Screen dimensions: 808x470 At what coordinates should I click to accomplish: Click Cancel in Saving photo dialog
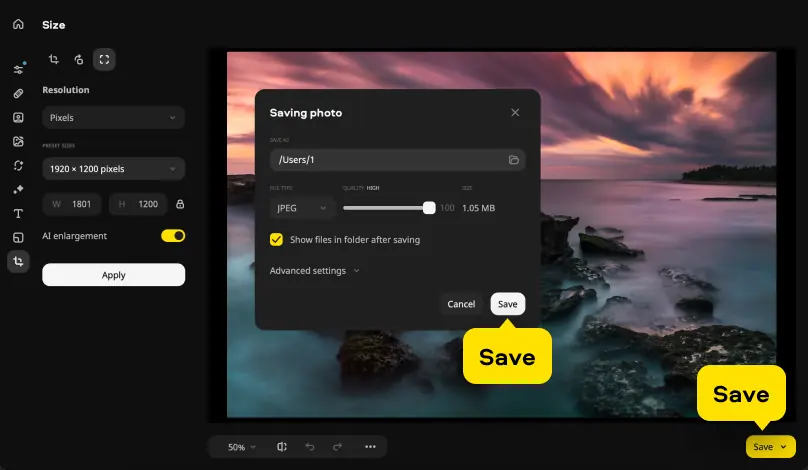click(461, 304)
